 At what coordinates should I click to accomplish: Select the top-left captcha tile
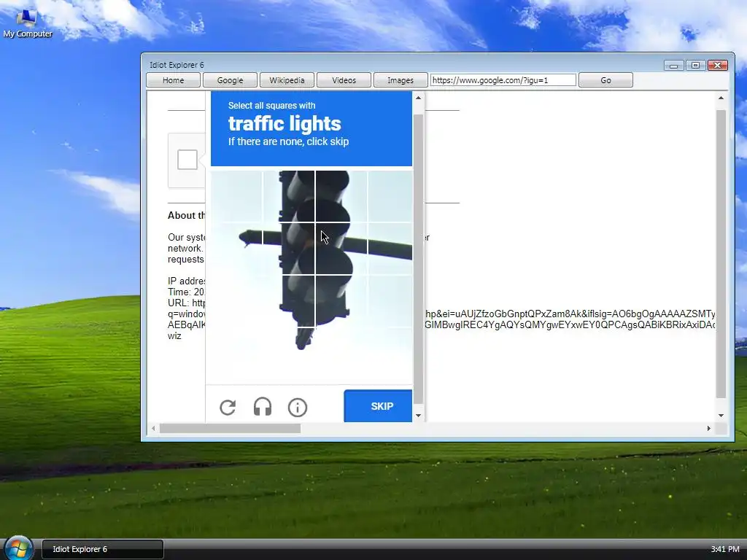coord(237,196)
